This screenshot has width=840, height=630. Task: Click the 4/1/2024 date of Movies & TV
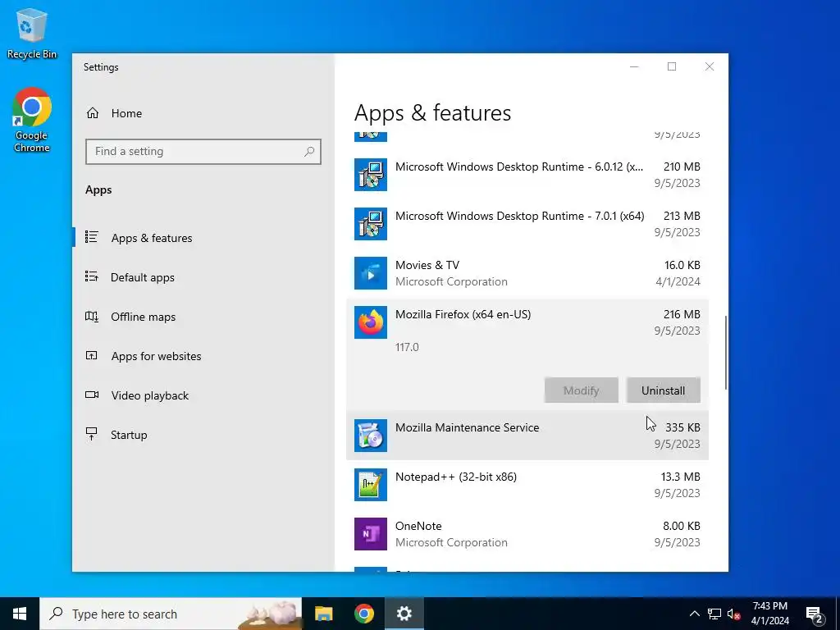coord(678,282)
